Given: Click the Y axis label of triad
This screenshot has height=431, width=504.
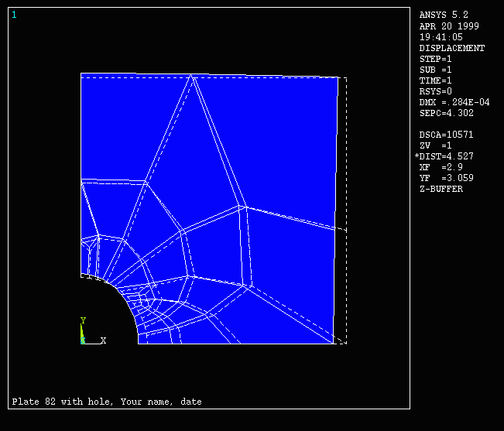Looking at the screenshot, I should coord(84,320).
